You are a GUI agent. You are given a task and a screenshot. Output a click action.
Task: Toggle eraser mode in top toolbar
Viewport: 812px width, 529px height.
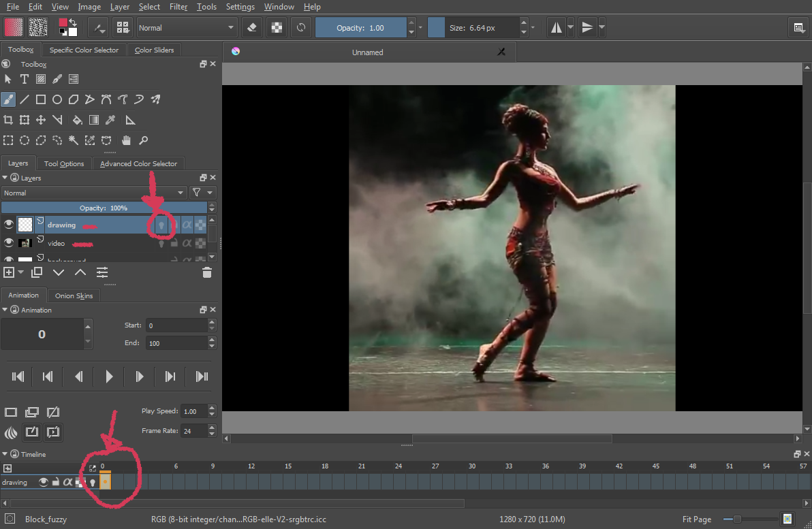251,28
